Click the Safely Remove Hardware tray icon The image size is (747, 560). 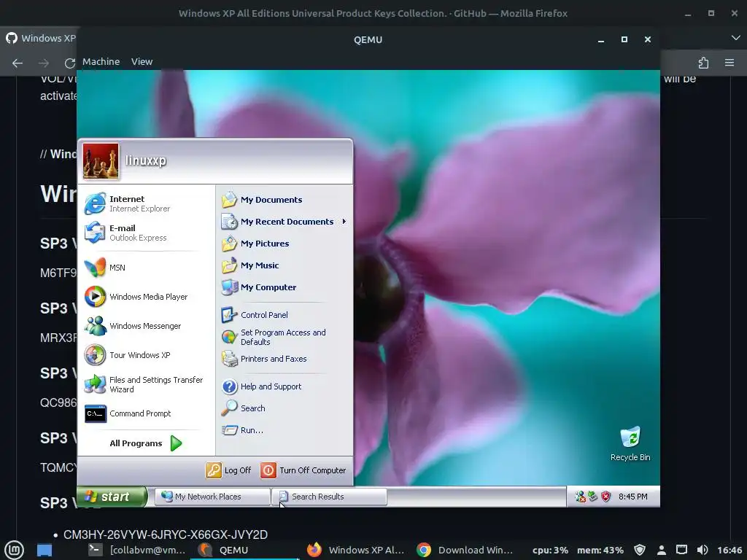tap(592, 497)
